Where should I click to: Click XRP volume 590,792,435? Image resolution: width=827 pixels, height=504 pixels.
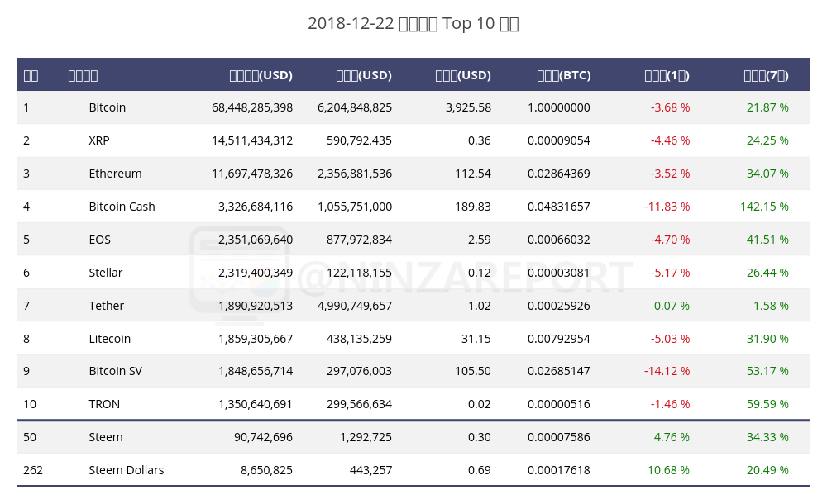359,140
